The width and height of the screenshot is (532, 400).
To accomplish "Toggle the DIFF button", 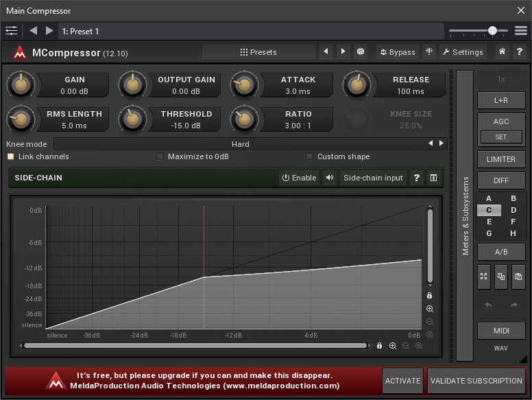I will [x=501, y=180].
